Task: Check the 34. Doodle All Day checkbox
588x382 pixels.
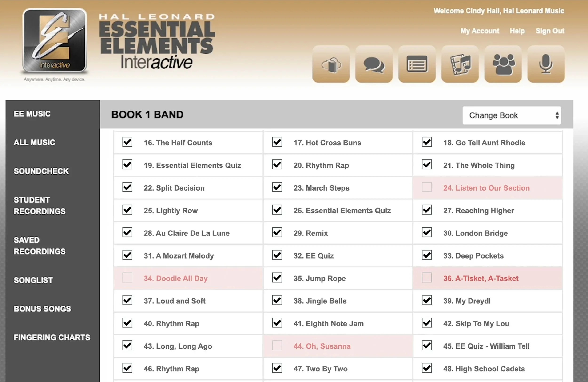Action: (127, 278)
